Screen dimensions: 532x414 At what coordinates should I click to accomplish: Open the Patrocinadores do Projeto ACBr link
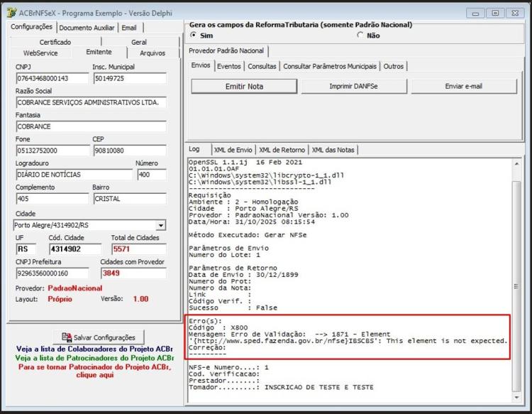click(x=94, y=358)
